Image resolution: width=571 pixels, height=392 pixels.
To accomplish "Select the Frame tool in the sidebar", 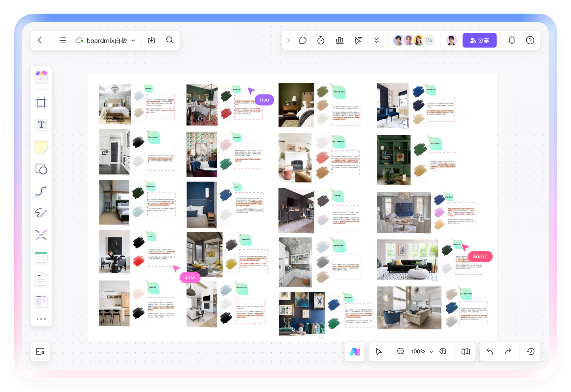I will [41, 103].
